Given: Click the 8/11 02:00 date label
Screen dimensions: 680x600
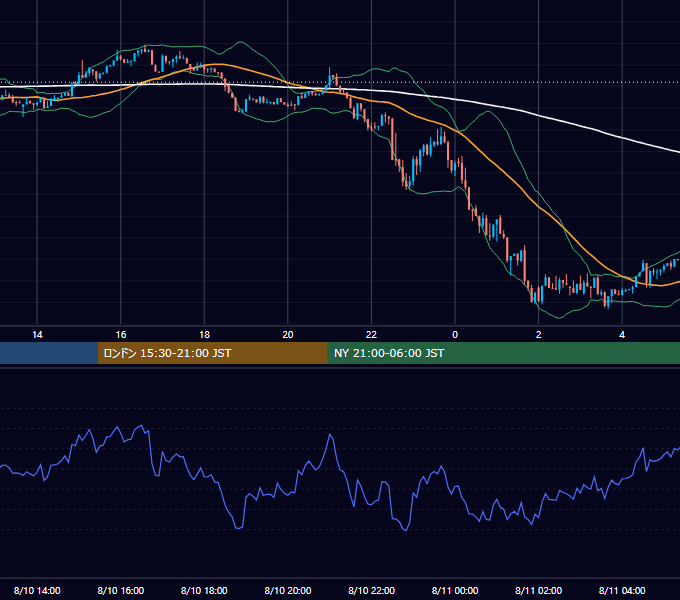Looking at the screenshot, I should coord(539,590).
